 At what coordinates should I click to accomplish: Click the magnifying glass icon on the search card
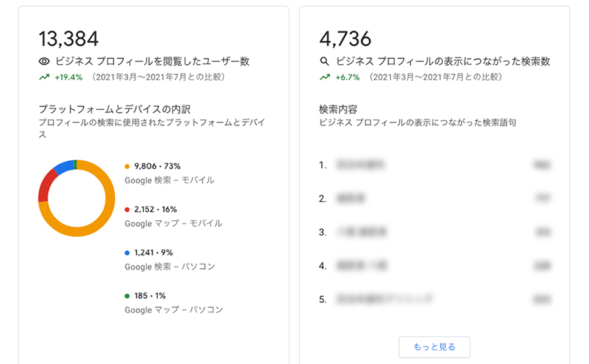click(325, 61)
